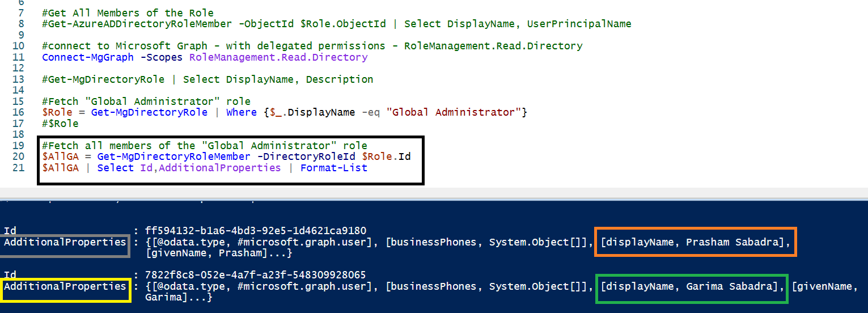The height and width of the screenshot is (313, 868).
Task: Click the Where keyword on line 16
Action: point(242,112)
